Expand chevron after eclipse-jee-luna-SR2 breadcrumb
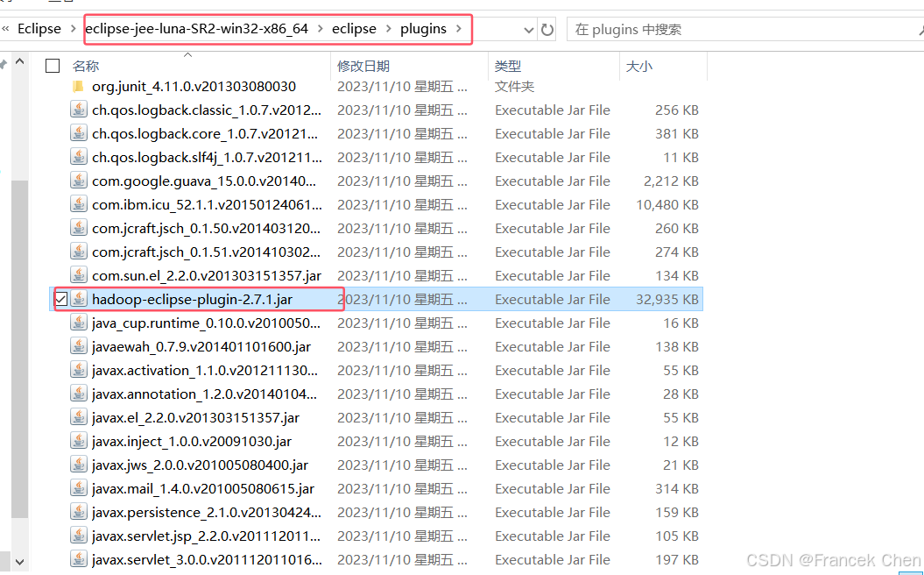The width and height of the screenshot is (924, 575). (x=320, y=29)
